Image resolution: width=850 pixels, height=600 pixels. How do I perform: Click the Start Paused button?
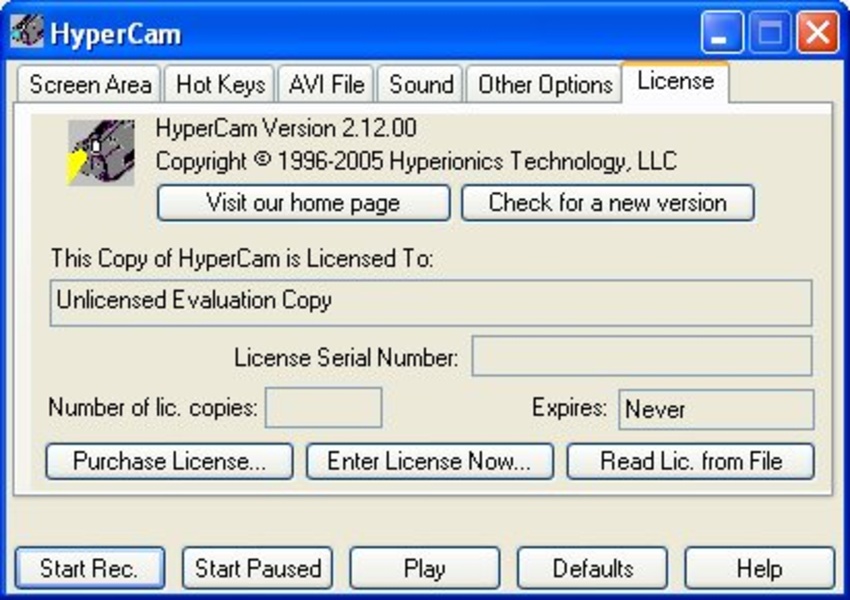258,569
